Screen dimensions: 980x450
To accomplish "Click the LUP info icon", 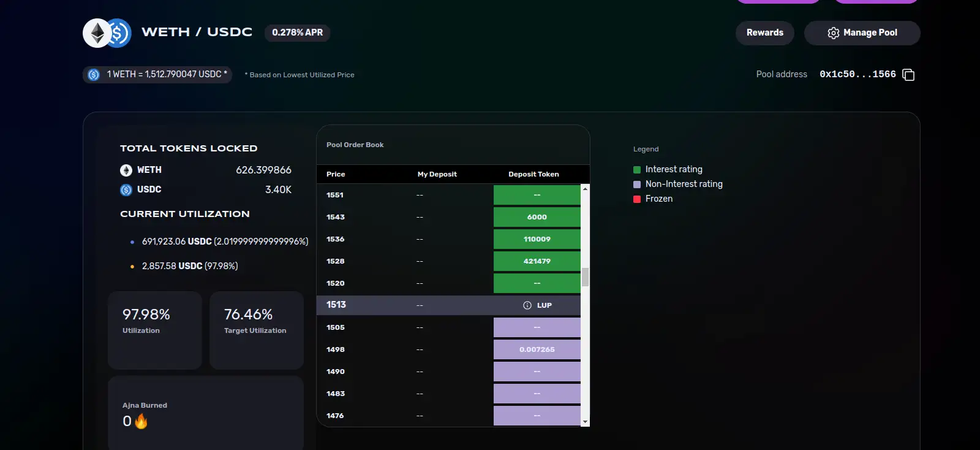I will tap(527, 305).
